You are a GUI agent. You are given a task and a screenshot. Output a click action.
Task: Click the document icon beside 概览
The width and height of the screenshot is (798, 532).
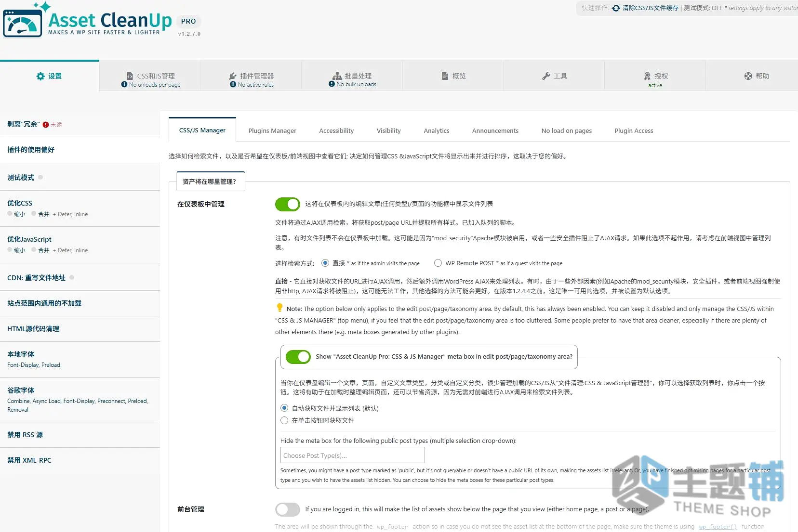click(445, 76)
